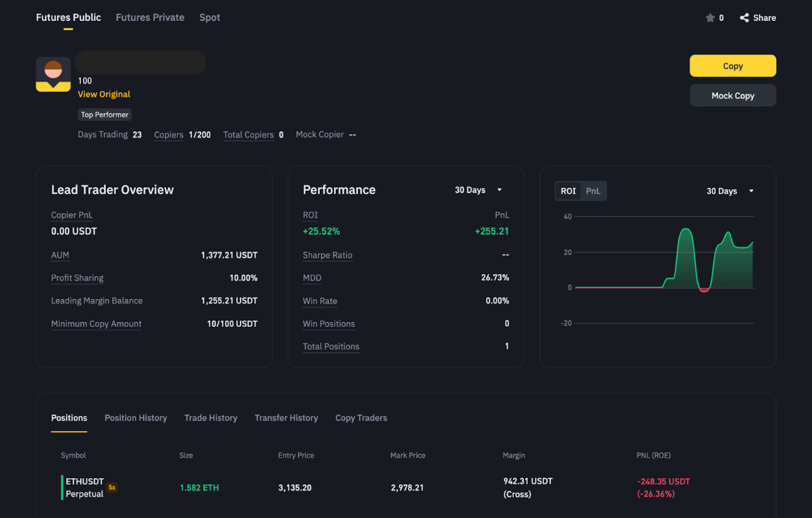This screenshot has height=518, width=812.
Task: Switch to Futures Private tab
Action: [x=150, y=18]
